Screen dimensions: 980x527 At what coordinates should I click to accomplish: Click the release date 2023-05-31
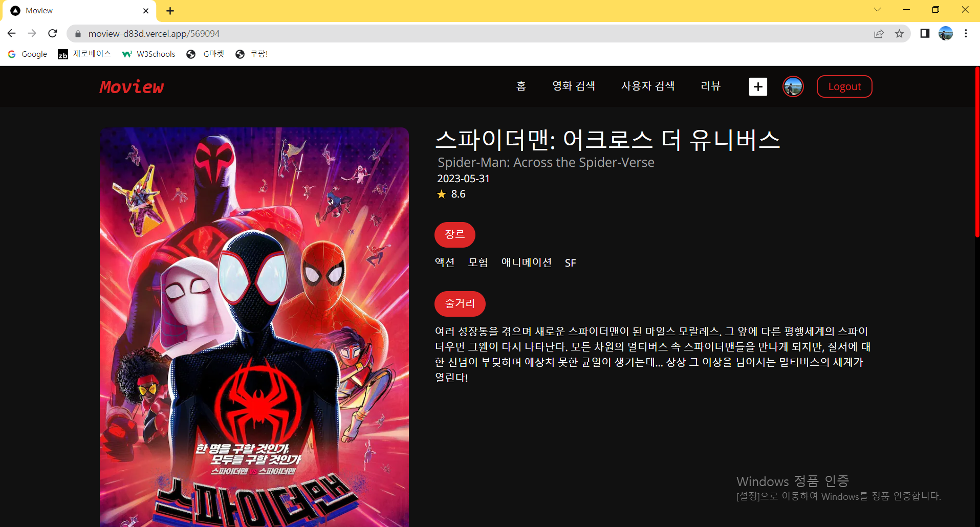point(463,179)
